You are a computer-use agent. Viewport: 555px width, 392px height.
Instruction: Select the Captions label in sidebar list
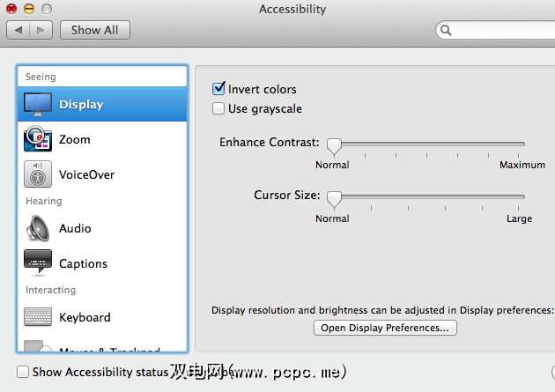point(83,263)
